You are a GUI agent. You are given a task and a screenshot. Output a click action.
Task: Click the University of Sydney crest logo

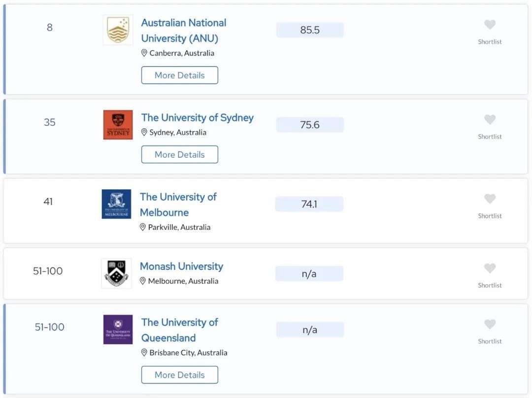click(118, 125)
